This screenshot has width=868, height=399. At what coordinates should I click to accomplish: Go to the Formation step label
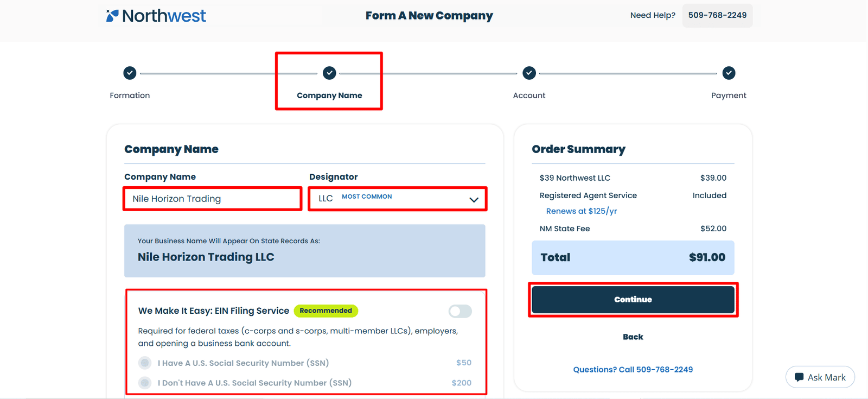point(130,96)
